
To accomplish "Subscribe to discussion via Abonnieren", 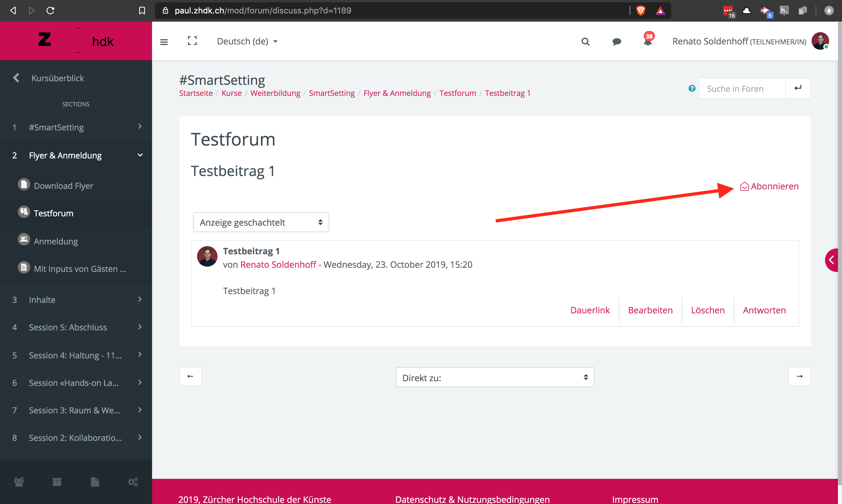I will point(770,187).
